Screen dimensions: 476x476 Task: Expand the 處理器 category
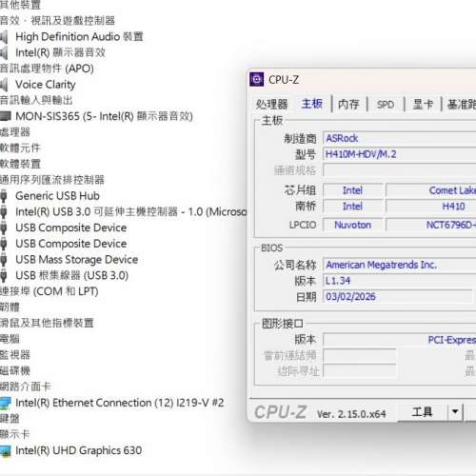click(x=15, y=132)
